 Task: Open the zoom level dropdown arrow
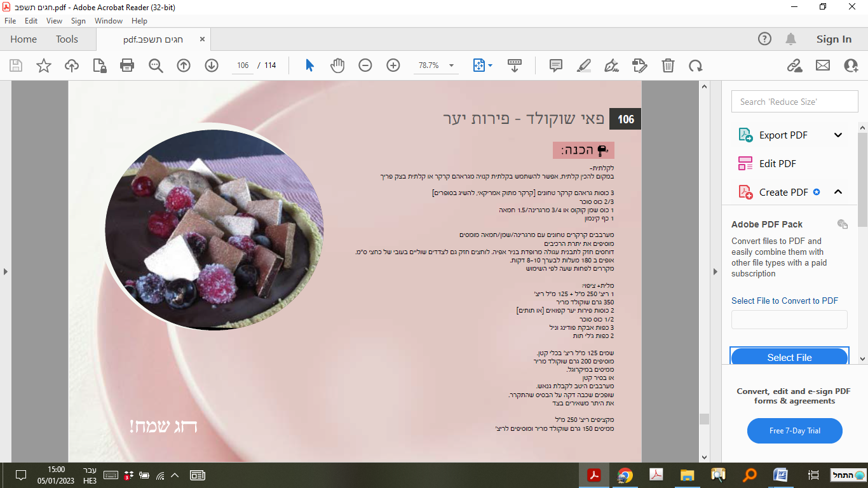pyautogui.click(x=452, y=65)
